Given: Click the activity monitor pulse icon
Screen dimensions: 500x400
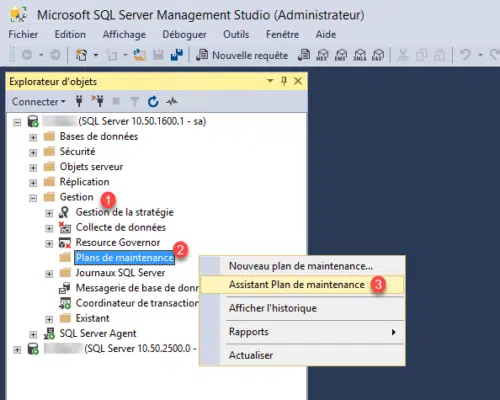Looking at the screenshot, I should coord(172,101).
